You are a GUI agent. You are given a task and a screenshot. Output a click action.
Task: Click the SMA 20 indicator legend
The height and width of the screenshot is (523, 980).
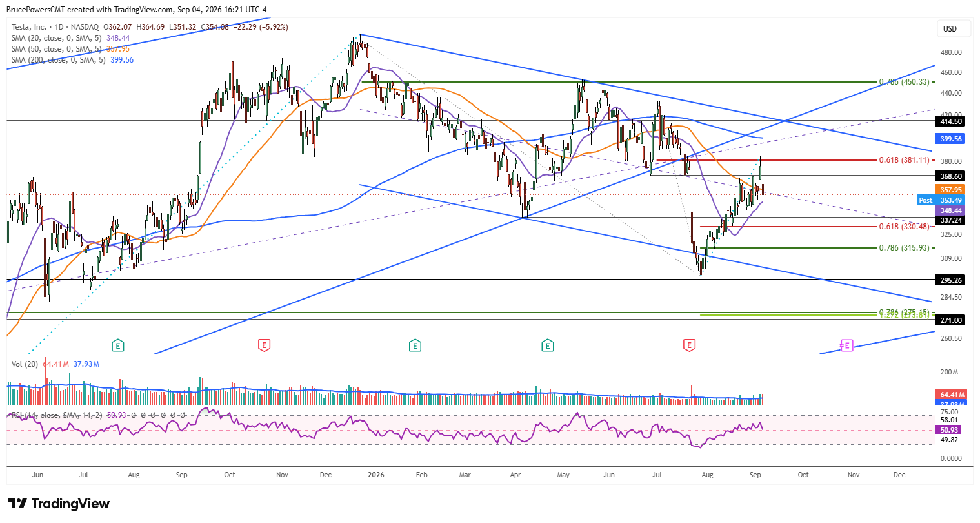tap(71, 38)
